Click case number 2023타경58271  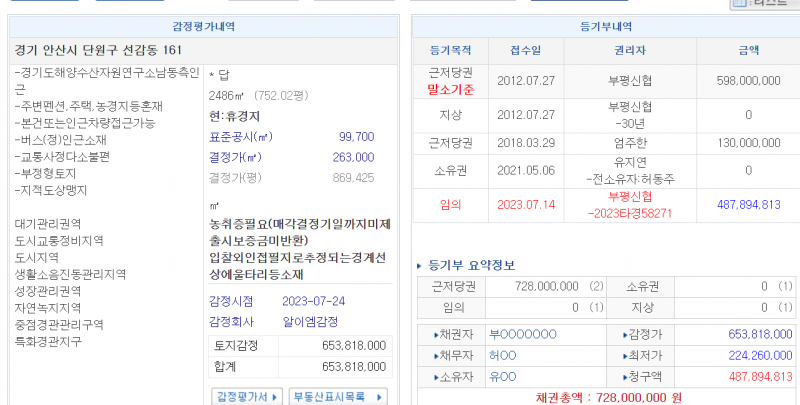[630, 213]
